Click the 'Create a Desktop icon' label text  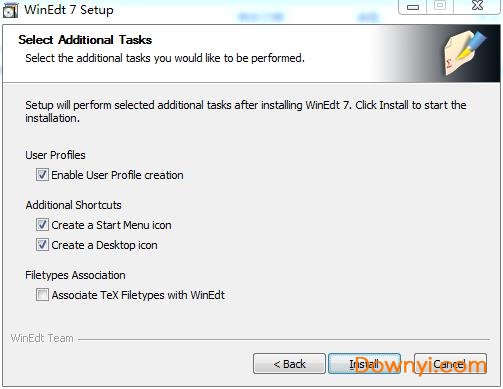point(104,245)
